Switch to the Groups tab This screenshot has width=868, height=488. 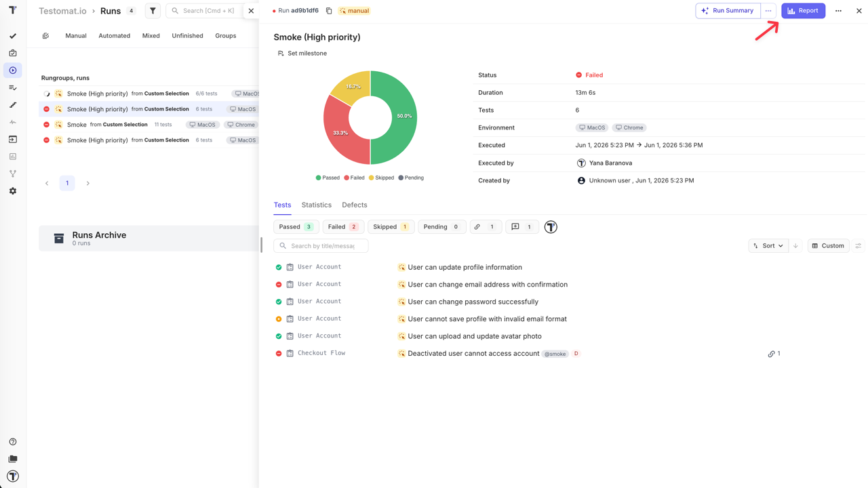tap(226, 36)
